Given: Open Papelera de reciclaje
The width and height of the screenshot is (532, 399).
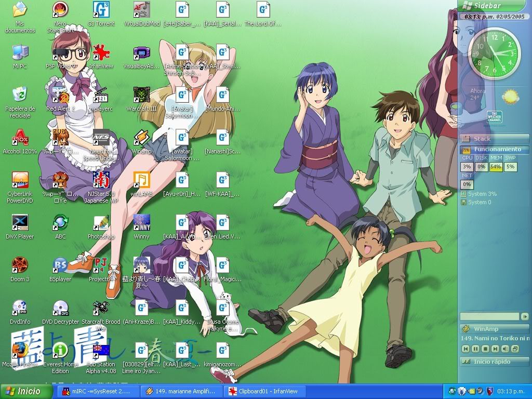Looking at the screenshot, I should pyautogui.click(x=20, y=96).
